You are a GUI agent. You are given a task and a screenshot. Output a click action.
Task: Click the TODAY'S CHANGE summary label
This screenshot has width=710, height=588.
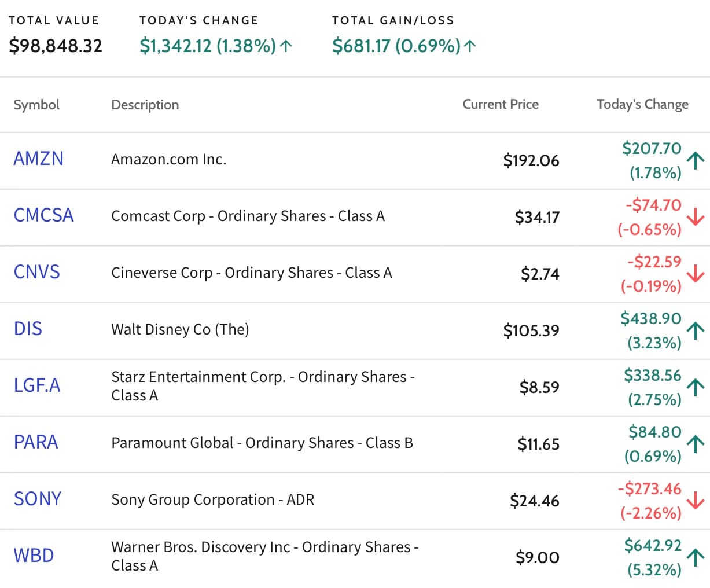click(x=199, y=20)
